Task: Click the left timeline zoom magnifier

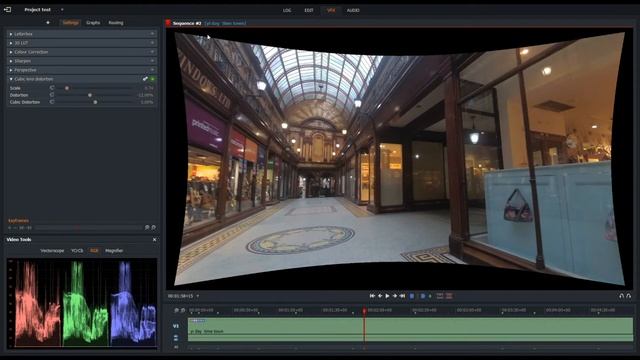Action: [176, 310]
